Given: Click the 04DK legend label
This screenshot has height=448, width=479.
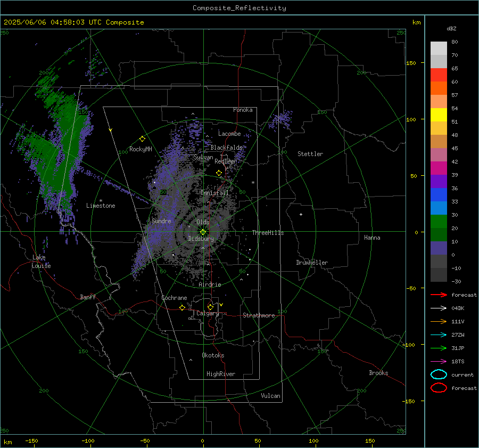Looking at the screenshot, I should pyautogui.click(x=458, y=308).
